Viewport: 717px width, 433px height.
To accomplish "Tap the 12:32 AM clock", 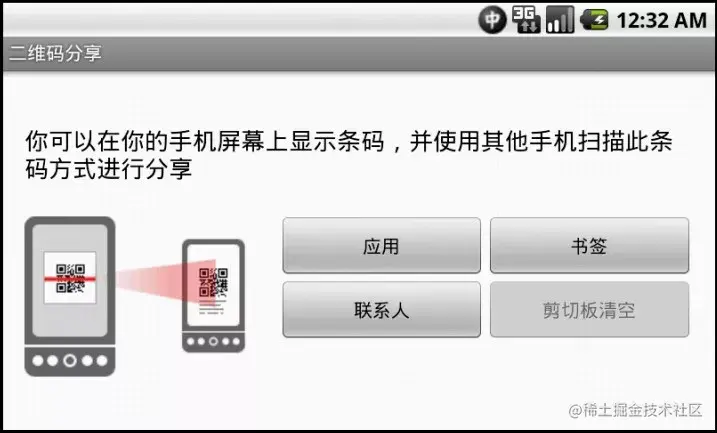I will 661,21.
